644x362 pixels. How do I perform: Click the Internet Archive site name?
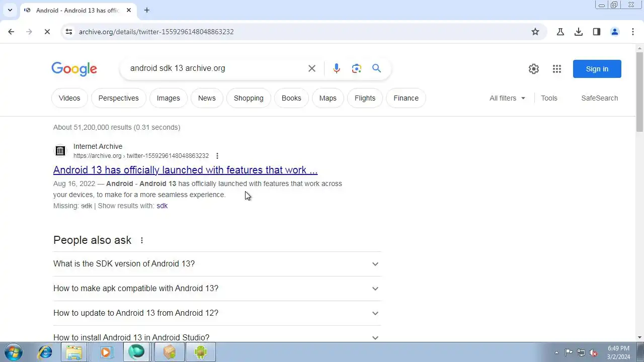[98, 146]
